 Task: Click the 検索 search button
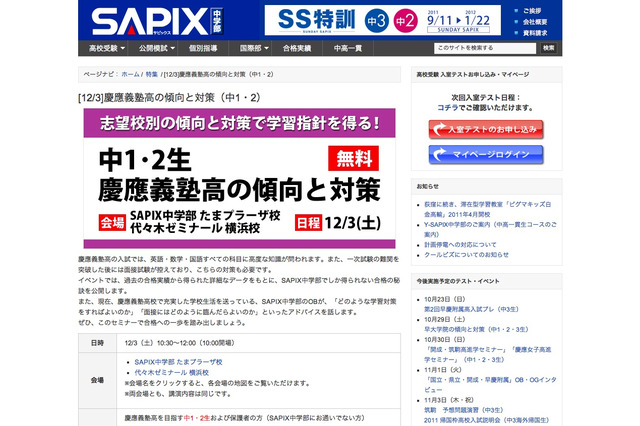[549, 48]
